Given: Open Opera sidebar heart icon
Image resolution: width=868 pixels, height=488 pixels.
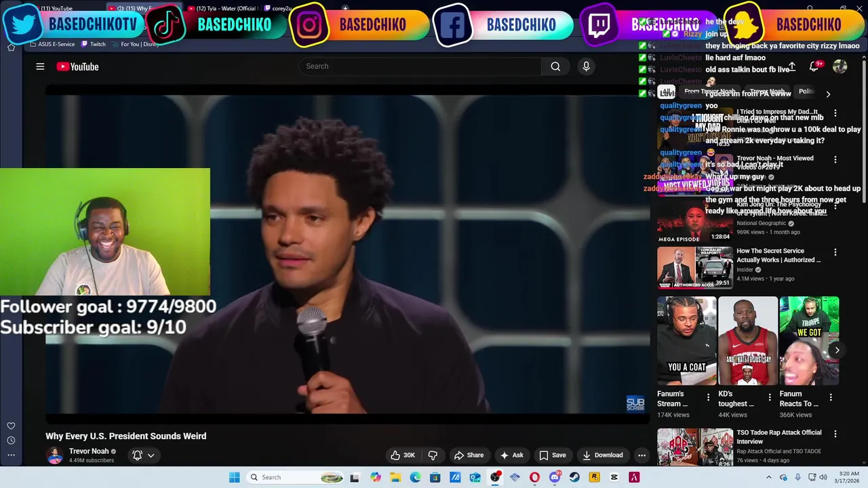Looking at the screenshot, I should 11,426.
